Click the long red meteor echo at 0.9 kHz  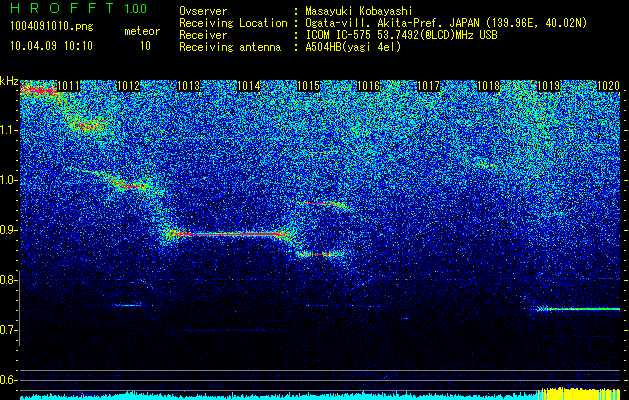[x=229, y=234]
